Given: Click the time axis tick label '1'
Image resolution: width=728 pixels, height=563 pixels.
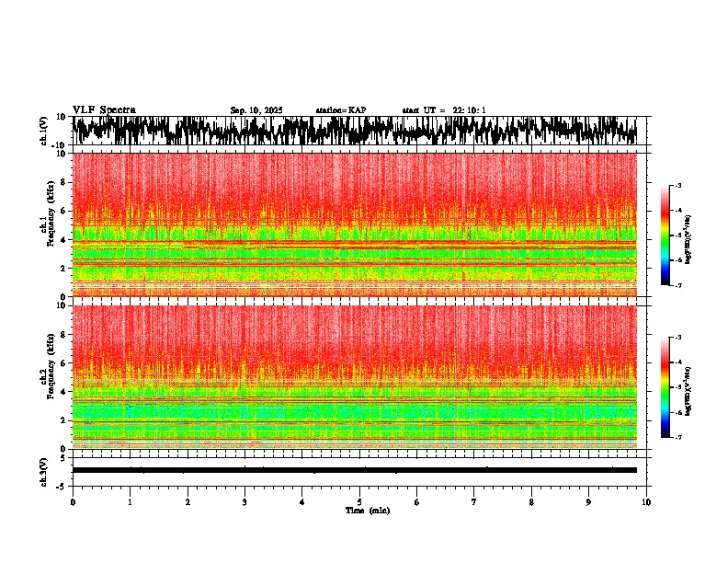Looking at the screenshot, I should click(x=130, y=502).
